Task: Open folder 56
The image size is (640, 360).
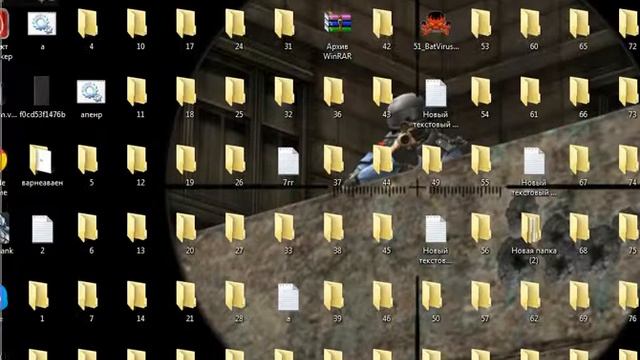Action: [481, 228]
